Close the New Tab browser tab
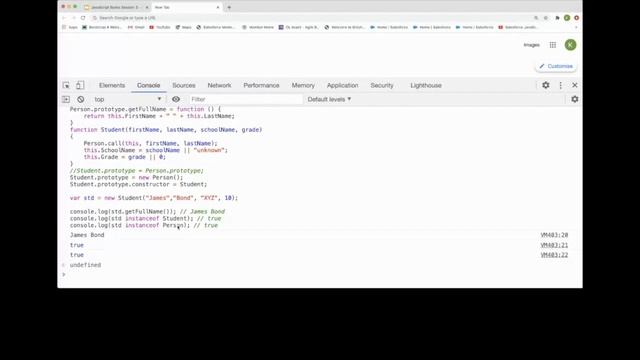This screenshot has height=360, width=640. coord(218,7)
